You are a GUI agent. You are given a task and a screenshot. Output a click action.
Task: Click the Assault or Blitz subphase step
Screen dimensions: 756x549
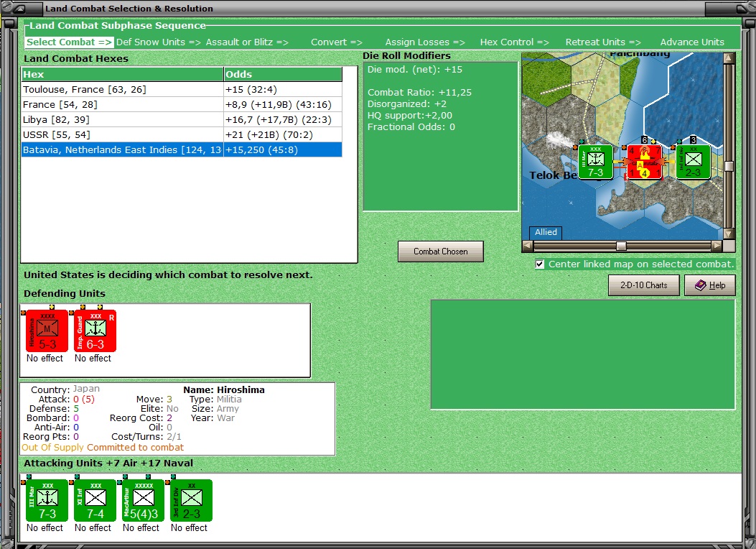[x=248, y=42]
